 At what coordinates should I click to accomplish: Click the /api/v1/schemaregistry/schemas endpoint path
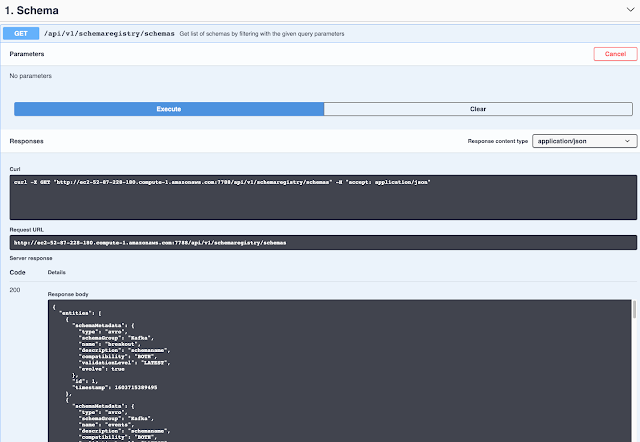tap(109, 33)
